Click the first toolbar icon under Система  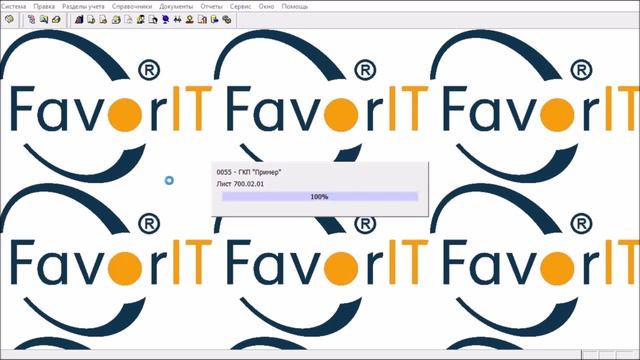(x=9, y=19)
